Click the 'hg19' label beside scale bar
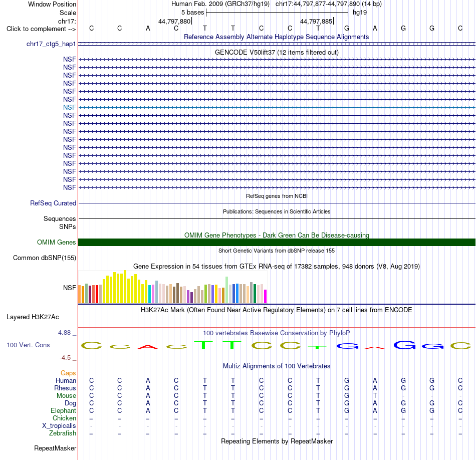Image resolution: width=476 pixels, height=460 pixels. click(360, 13)
